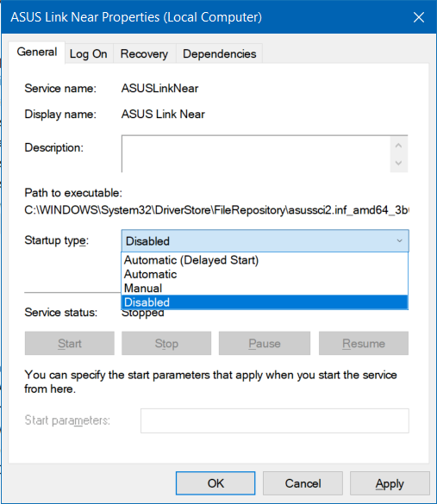Click the greyed Start service button

pyautogui.click(x=70, y=343)
